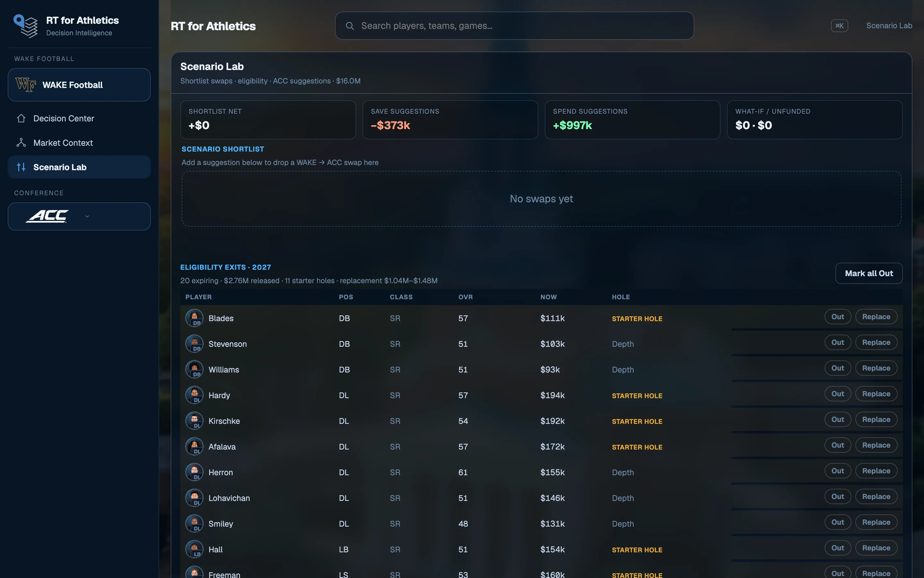Open the Market Context menu item
Viewport: 924px width, 578px height.
[x=79, y=143]
